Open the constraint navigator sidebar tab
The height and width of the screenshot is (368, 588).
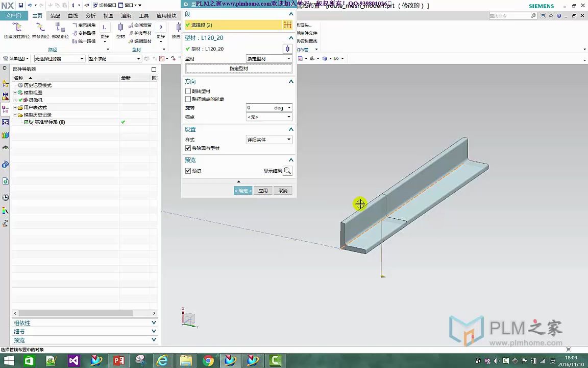tap(5, 96)
